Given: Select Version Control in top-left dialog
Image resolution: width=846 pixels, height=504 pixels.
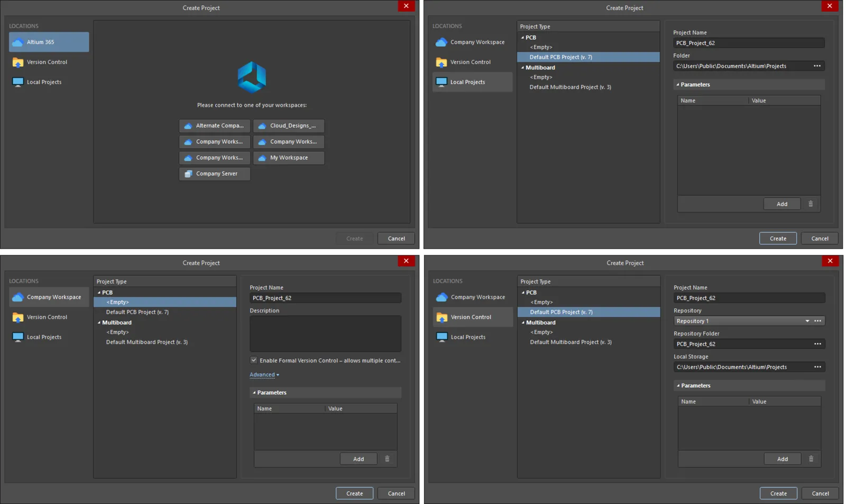Looking at the screenshot, I should pos(49,62).
